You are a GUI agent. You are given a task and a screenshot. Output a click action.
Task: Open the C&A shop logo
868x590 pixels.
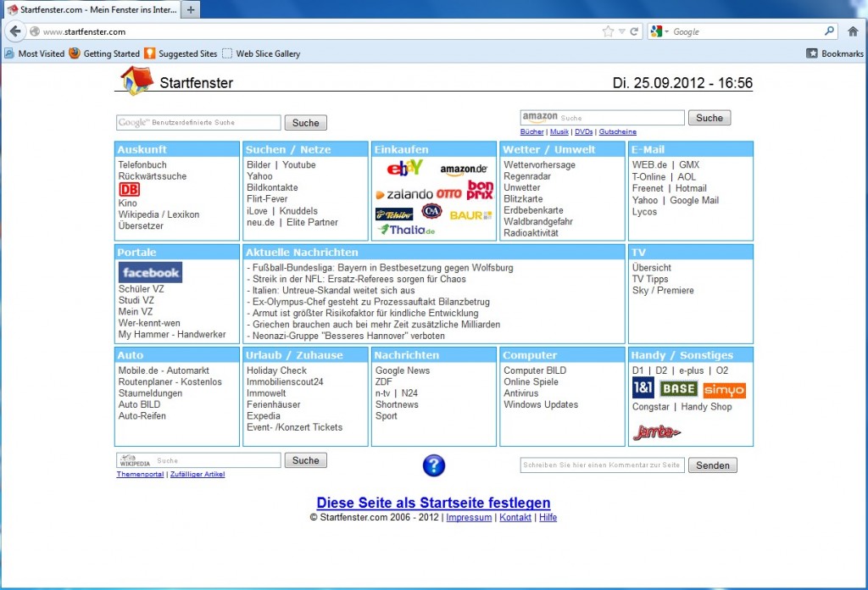pos(431,211)
